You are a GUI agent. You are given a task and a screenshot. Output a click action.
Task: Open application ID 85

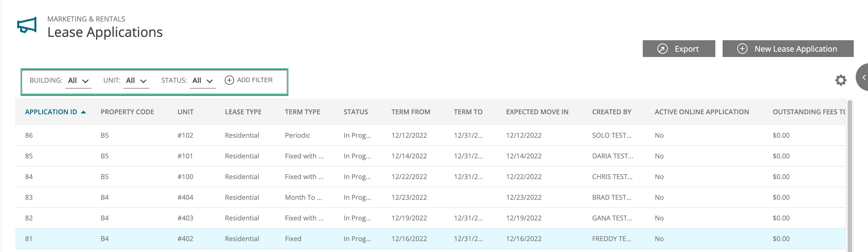[x=29, y=156]
